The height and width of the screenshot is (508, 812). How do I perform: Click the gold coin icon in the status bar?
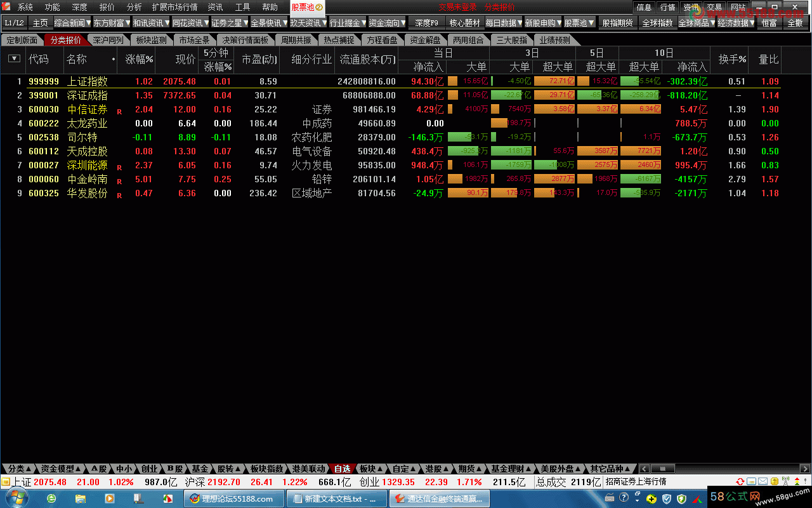point(775,482)
